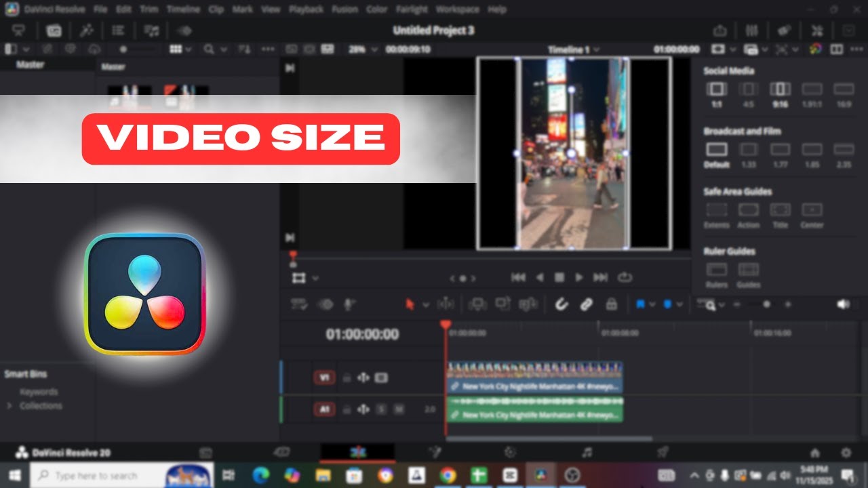The width and height of the screenshot is (868, 488).
Task: Click the timeline horizontal scrollbar
Action: (549, 439)
